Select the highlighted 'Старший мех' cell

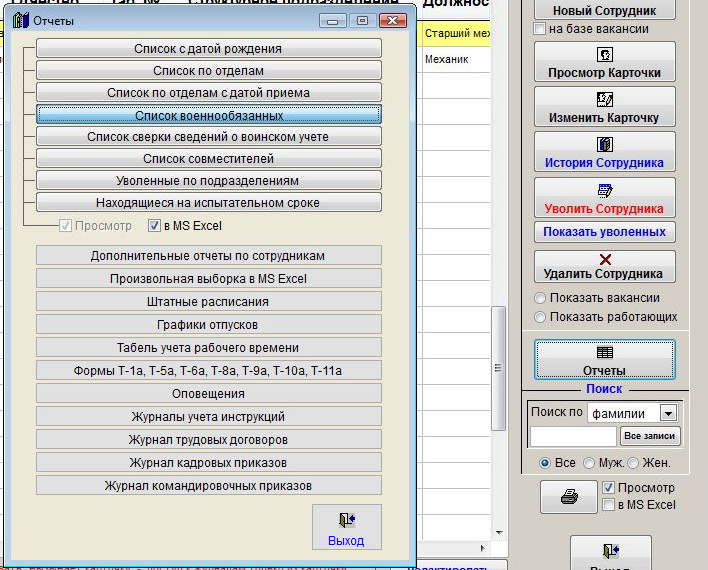click(457, 33)
